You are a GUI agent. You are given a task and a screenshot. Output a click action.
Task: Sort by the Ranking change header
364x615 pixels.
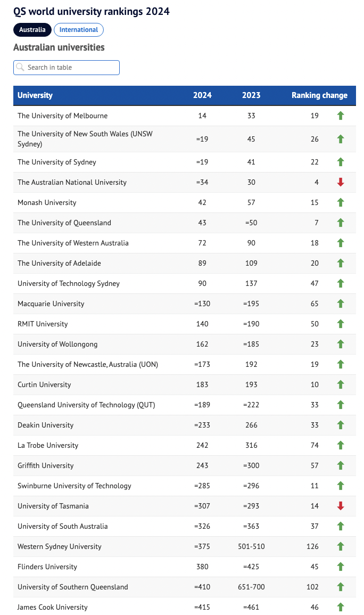pyautogui.click(x=319, y=95)
